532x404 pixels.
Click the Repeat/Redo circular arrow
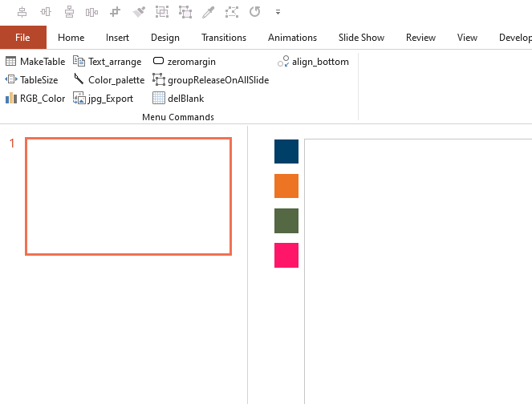pos(255,12)
